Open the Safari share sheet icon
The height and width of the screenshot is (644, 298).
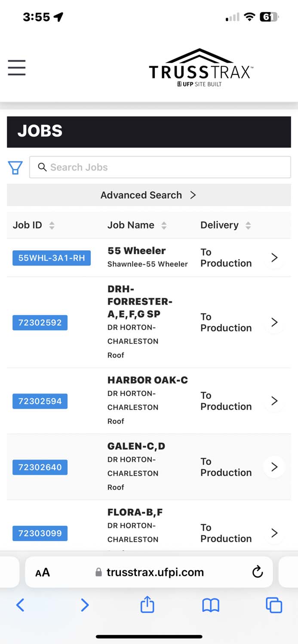click(x=147, y=605)
